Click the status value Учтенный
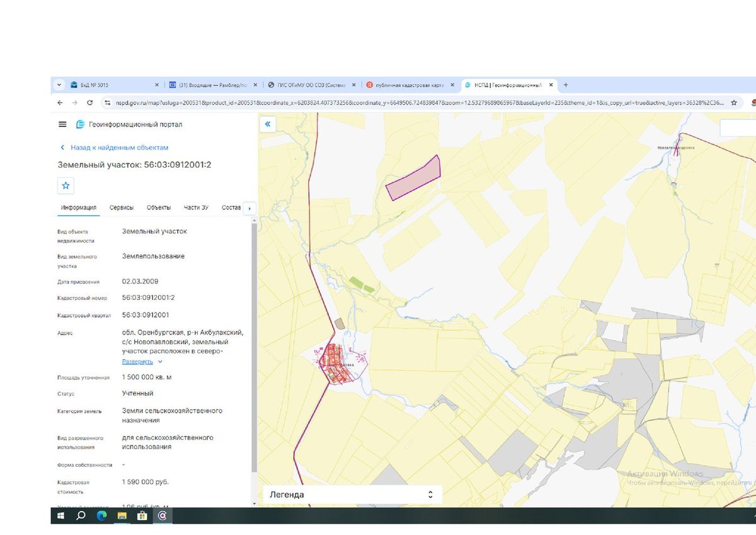Image resolution: width=756 pixels, height=535 pixels. [138, 393]
